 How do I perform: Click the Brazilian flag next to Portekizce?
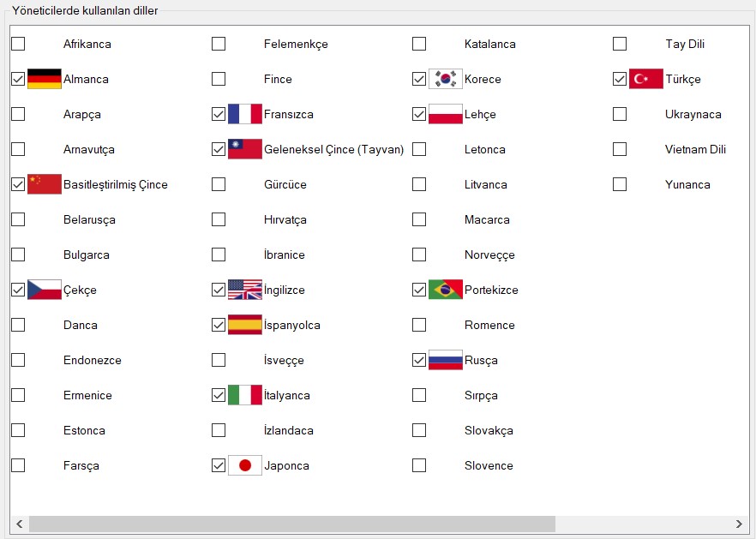446,290
